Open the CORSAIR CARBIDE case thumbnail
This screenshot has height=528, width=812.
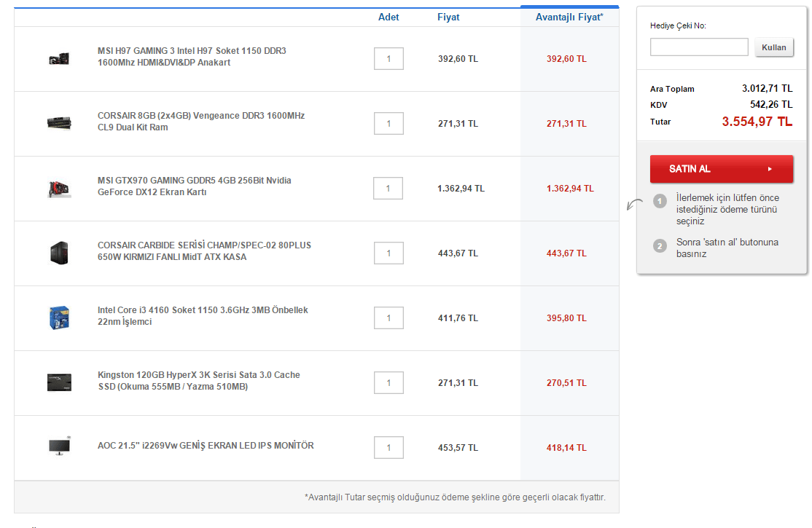59,253
